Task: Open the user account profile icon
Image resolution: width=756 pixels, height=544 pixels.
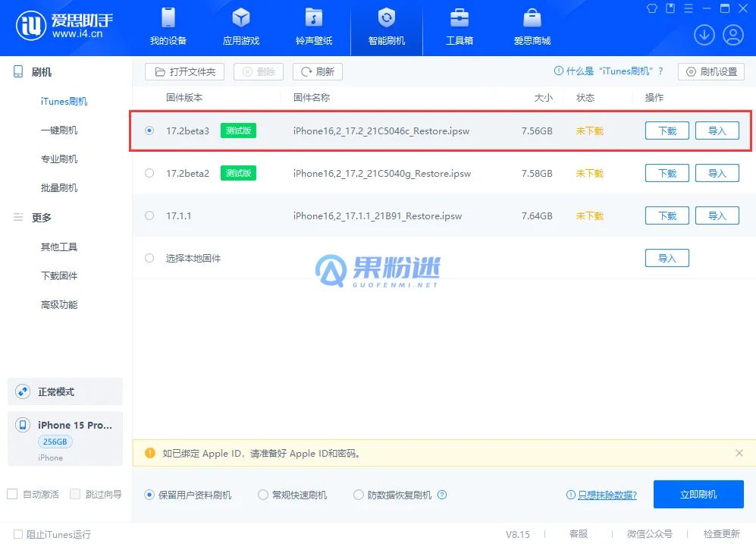Action: coord(732,35)
